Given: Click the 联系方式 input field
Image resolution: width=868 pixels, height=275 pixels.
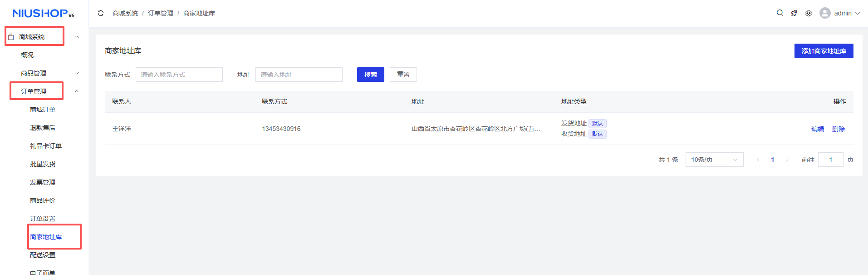Looking at the screenshot, I should coord(179,75).
